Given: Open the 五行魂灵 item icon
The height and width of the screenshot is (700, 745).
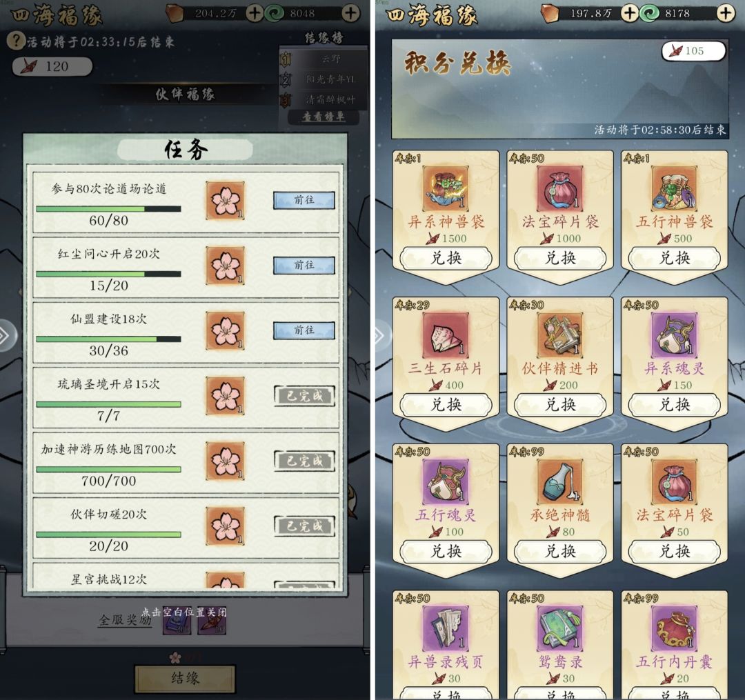Looking at the screenshot, I should 446,481.
